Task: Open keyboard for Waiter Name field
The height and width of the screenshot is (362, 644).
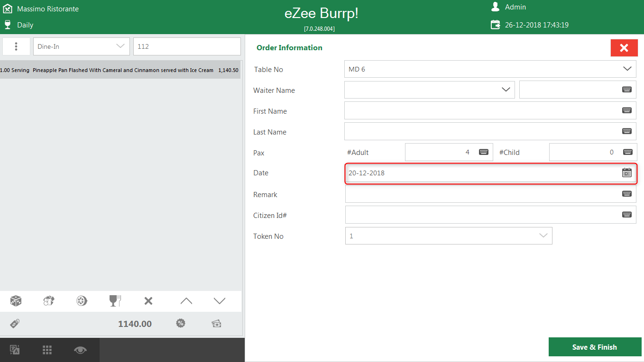Action: click(626, 90)
